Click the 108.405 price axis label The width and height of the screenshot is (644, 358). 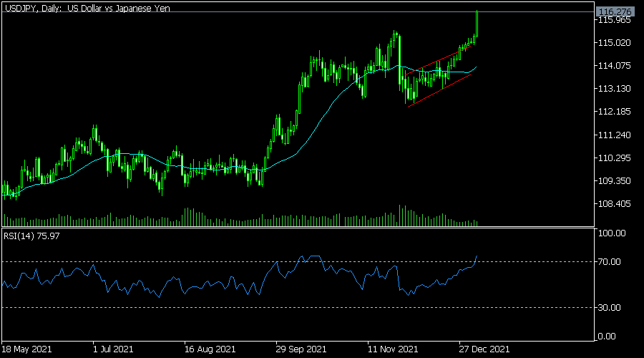click(x=615, y=204)
